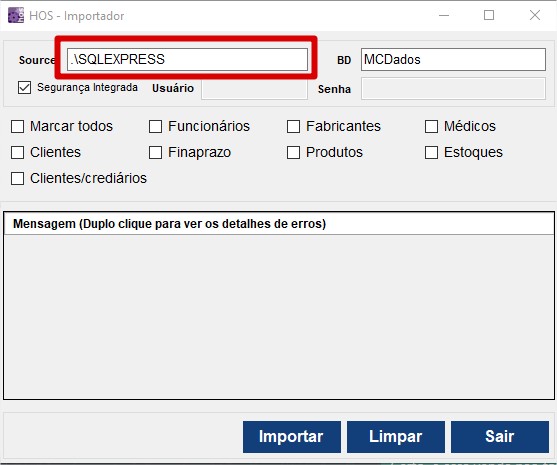This screenshot has height=465, width=557.
Task: Uncheck Segurança Integrada option
Action: pos(25,87)
